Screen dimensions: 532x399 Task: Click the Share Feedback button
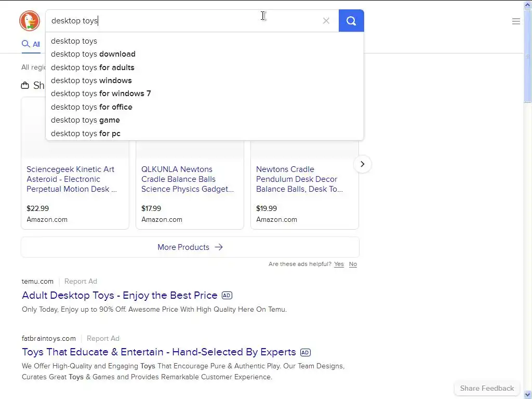click(487, 388)
